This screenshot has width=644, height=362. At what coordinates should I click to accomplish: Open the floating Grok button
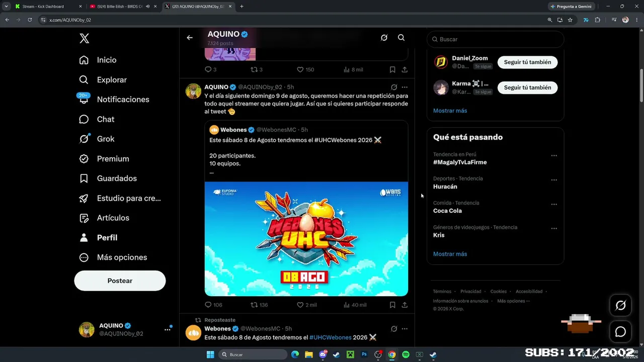pyautogui.click(x=621, y=305)
